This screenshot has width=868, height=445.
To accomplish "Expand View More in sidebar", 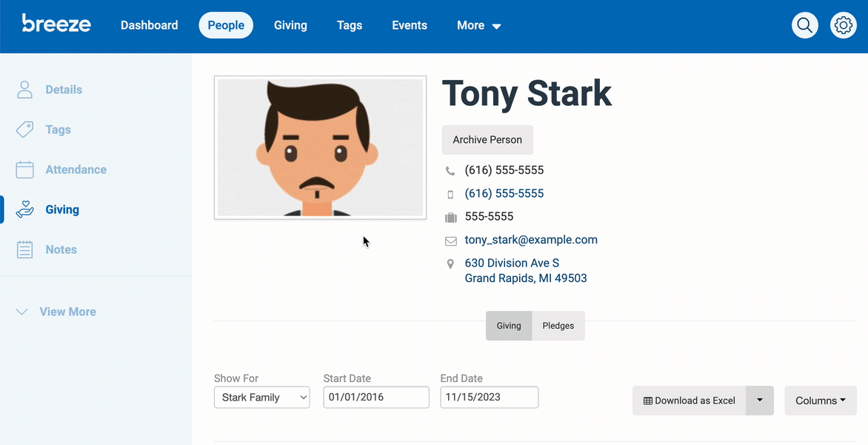I will [56, 312].
